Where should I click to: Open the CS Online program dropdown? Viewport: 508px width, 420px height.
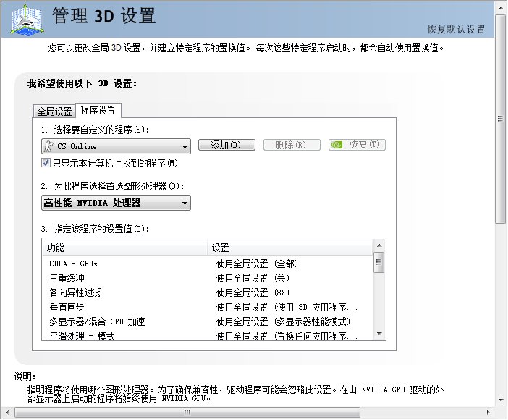116,146
